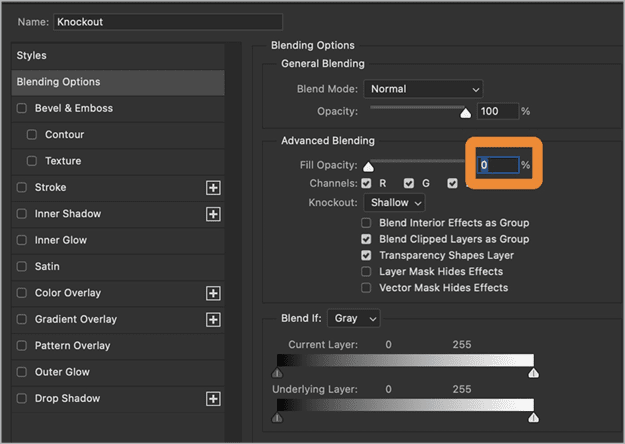Open the Blend If Gray dropdown

point(354,318)
